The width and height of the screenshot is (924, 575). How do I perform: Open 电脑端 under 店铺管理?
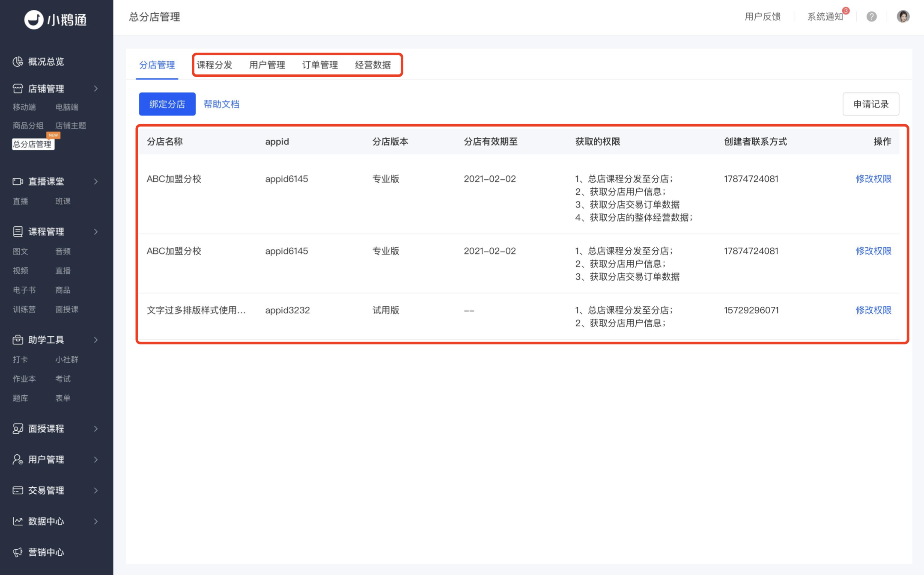coord(67,107)
